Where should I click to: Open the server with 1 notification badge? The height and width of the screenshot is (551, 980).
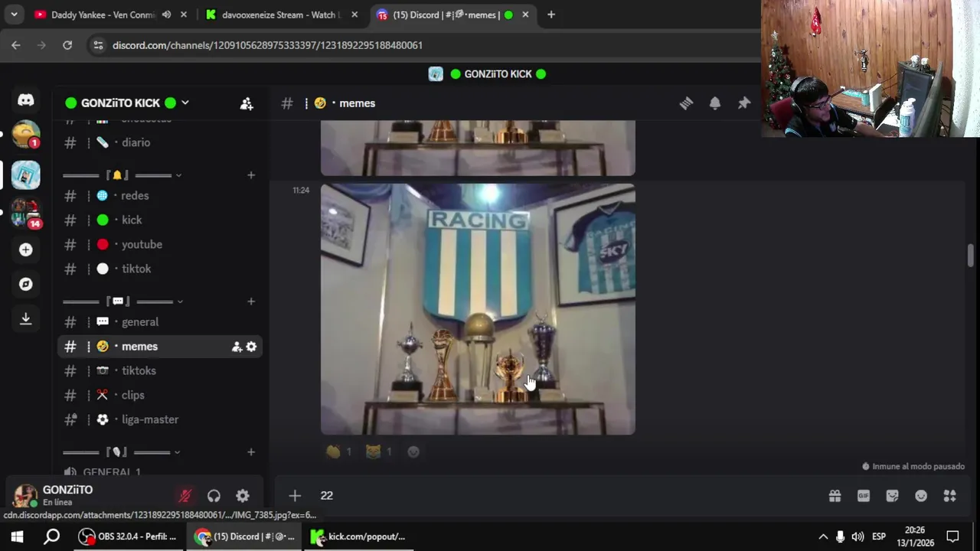pos(25,135)
